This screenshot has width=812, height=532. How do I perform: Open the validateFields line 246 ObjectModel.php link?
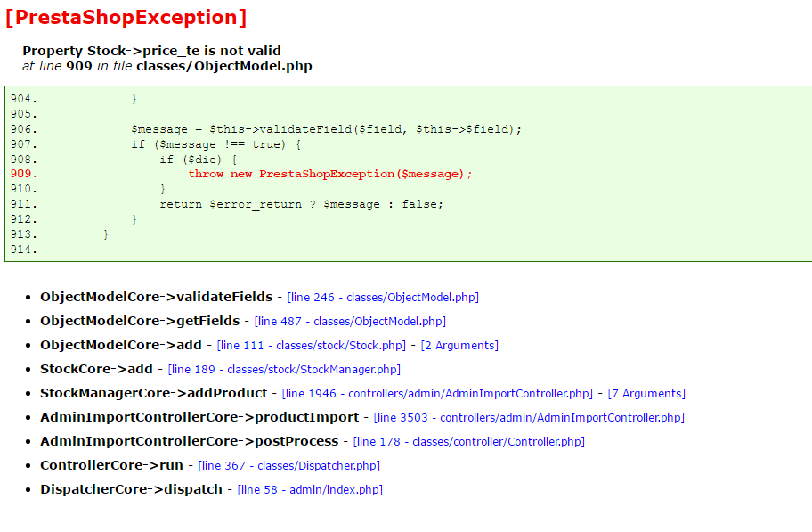[x=383, y=297]
